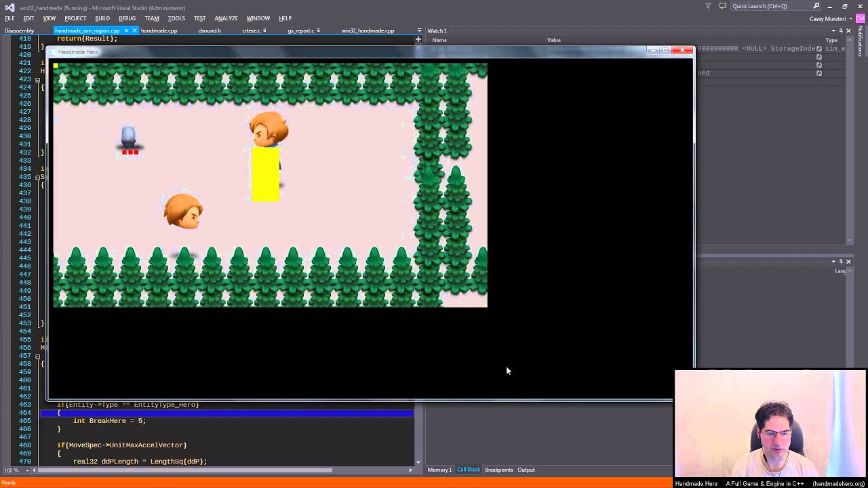Open the Casey Muratori account dropdown

(x=830, y=19)
